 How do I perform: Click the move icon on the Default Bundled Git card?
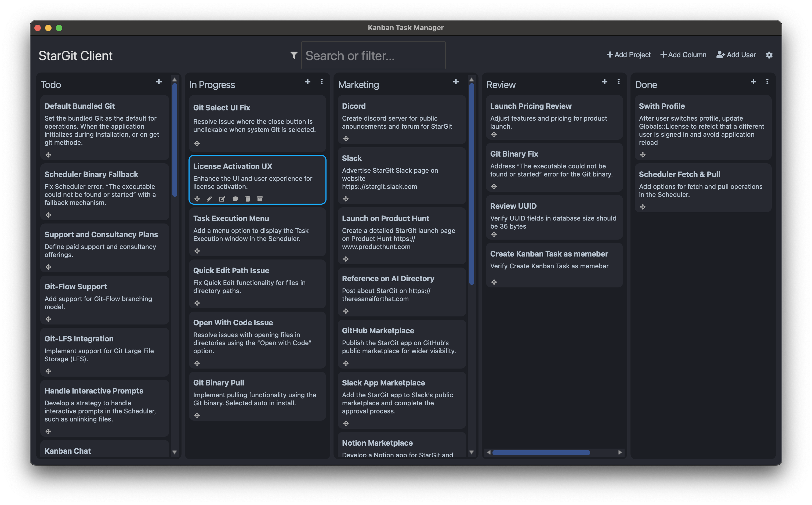[x=49, y=155]
